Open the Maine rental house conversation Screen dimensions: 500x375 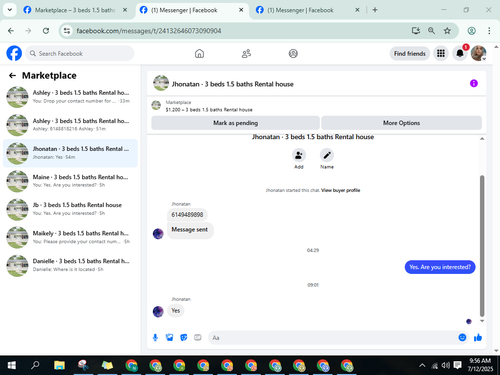pos(70,181)
